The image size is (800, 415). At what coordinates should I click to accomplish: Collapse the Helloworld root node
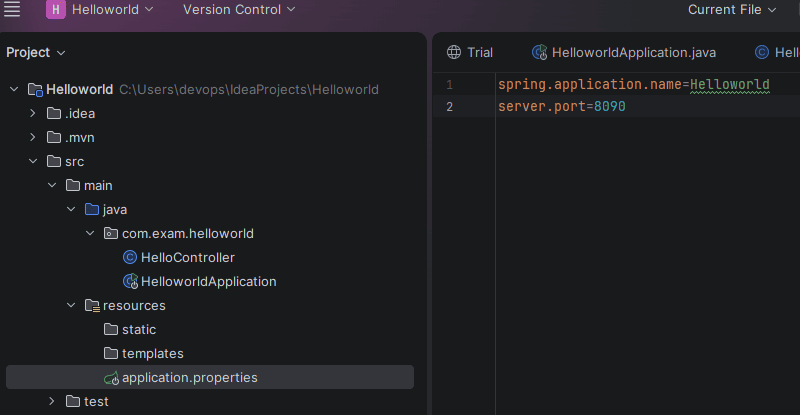pos(14,89)
